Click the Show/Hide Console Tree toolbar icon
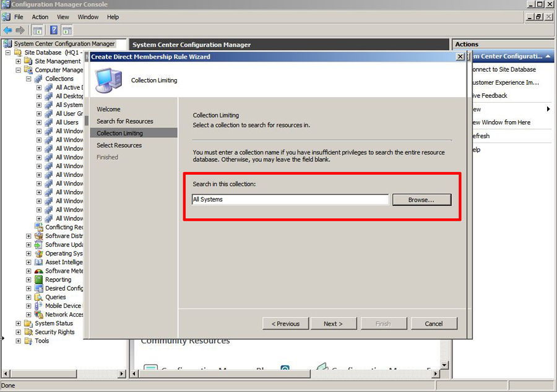Viewport: 557px width, 392px height. (x=37, y=30)
